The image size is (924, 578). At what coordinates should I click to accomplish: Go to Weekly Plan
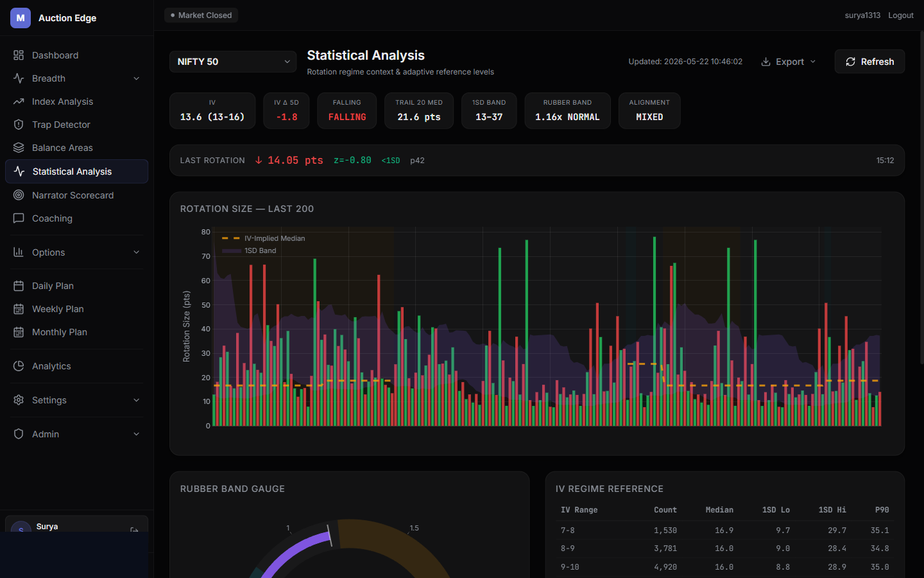[76, 309]
